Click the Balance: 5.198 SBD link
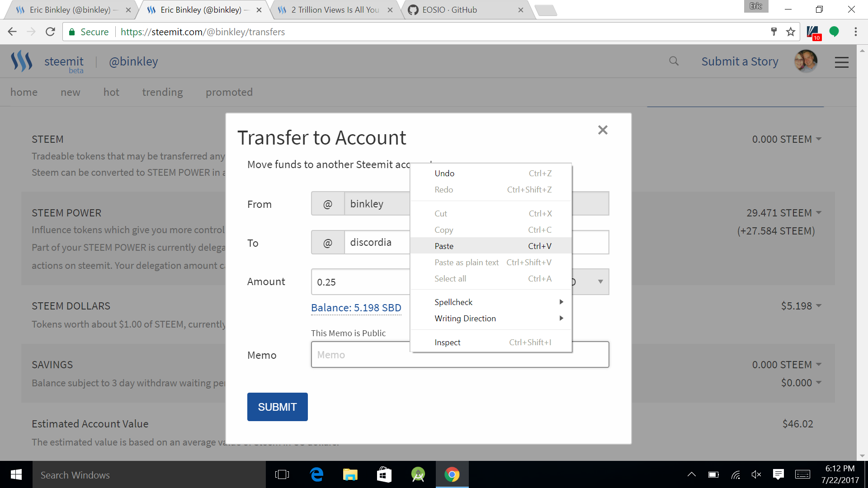This screenshot has height=488, width=868. click(356, 308)
